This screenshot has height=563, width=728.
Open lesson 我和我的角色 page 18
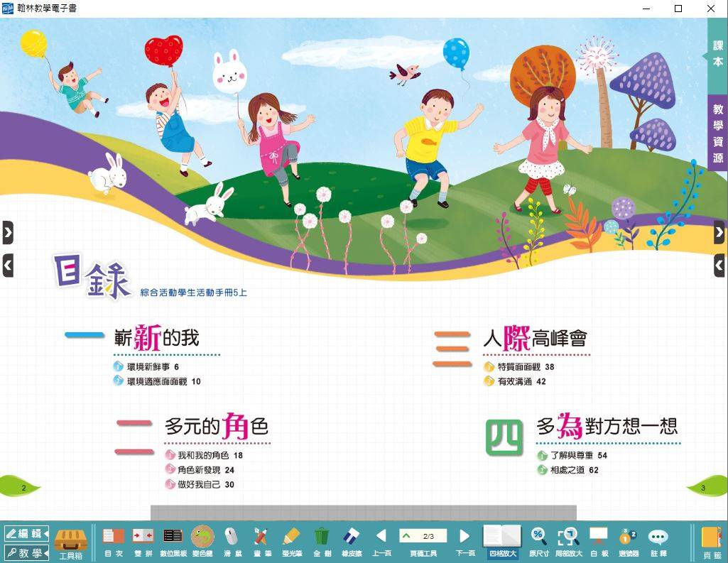[x=204, y=455]
